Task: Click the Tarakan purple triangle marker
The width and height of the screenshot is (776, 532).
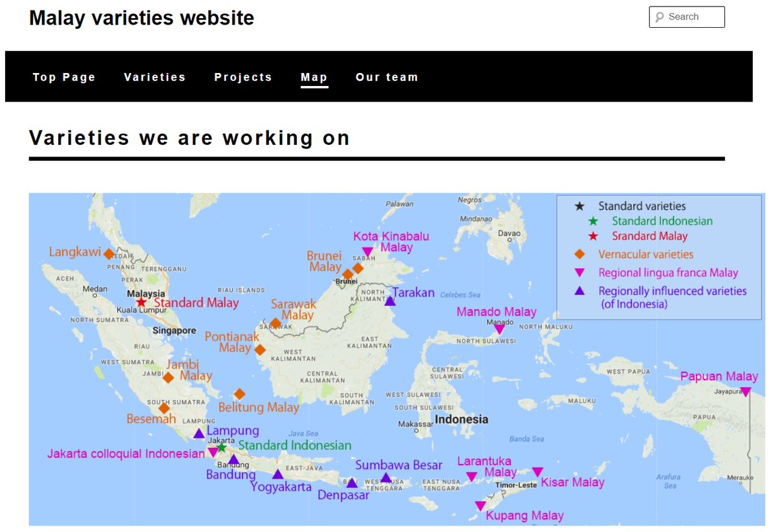Action: [x=390, y=300]
